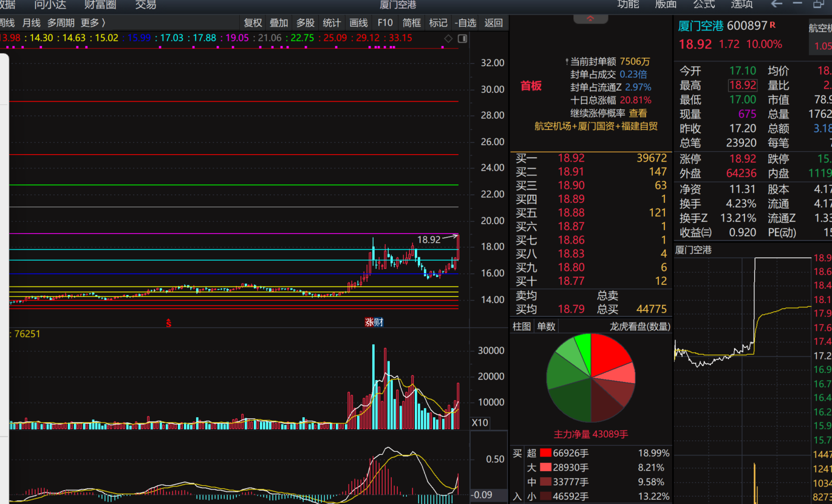Viewport: 832px width, 504px height.
Task: Click the 最低 value 17.00
Action: 743,100
